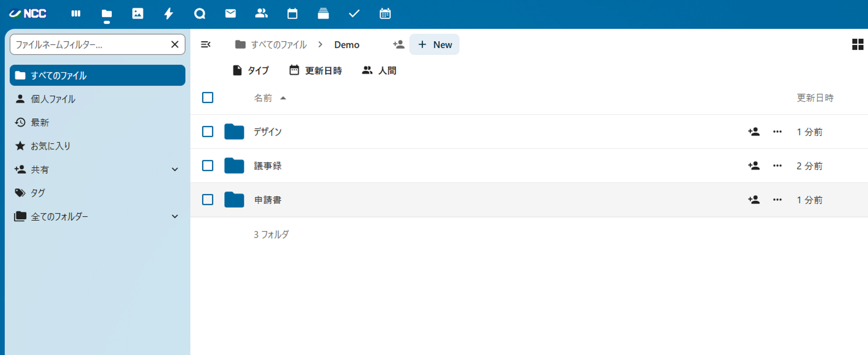
Task: Open the Files app icon
Action: 107,14
